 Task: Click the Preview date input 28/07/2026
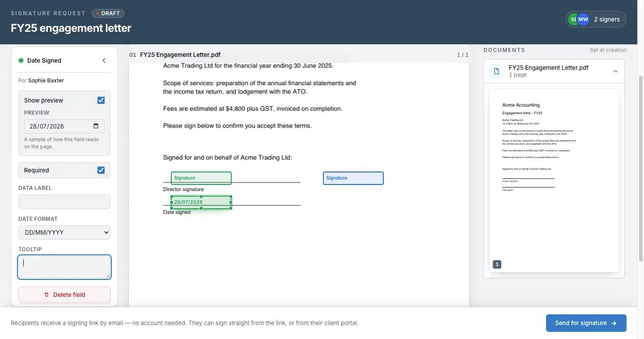(64, 126)
